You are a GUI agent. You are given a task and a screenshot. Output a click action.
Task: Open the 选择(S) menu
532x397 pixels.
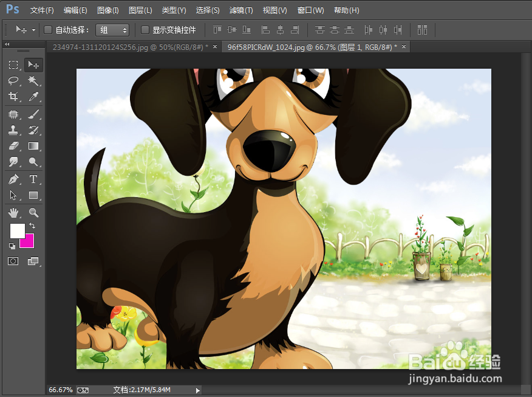(207, 10)
